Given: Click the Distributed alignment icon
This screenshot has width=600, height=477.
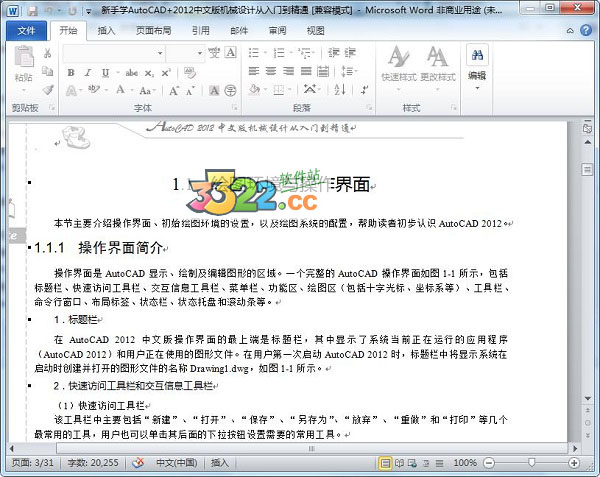Looking at the screenshot, I should pos(323,72).
